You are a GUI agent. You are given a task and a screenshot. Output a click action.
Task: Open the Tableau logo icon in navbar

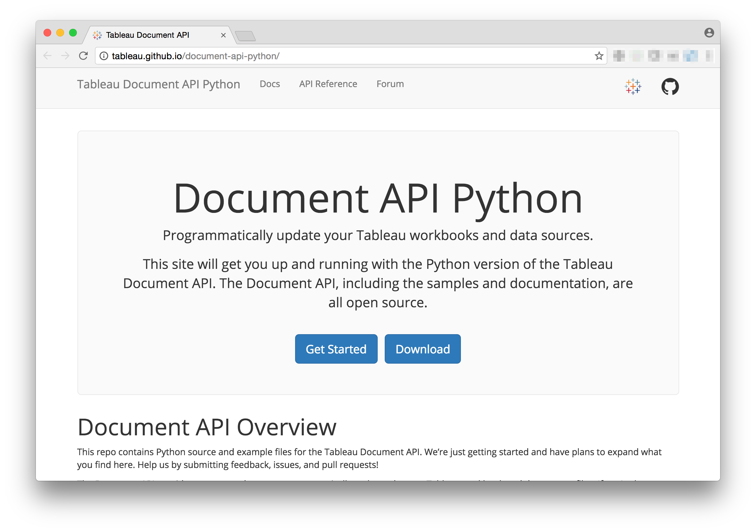[633, 86]
